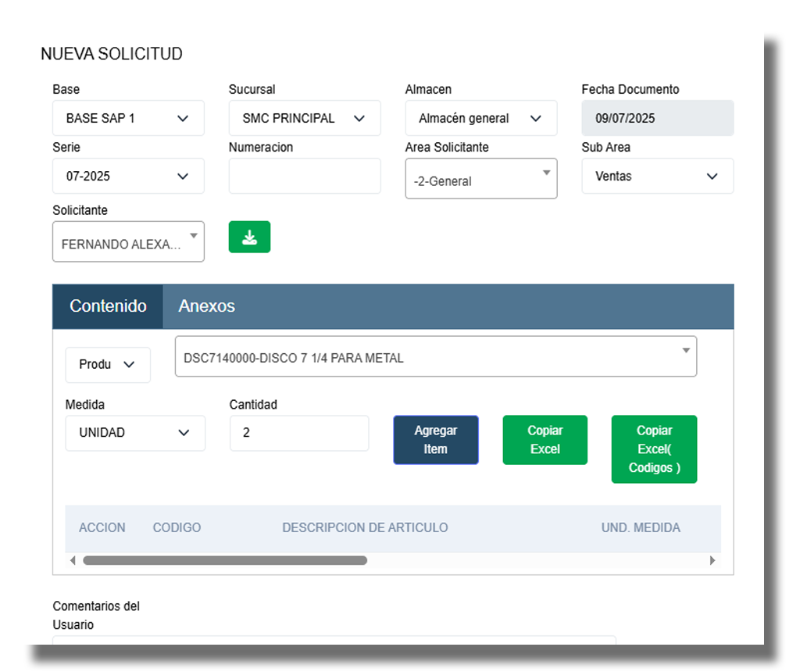Viewport: 800px width, 672px height.
Task: Click the Cantidad input field
Action: [x=298, y=433]
